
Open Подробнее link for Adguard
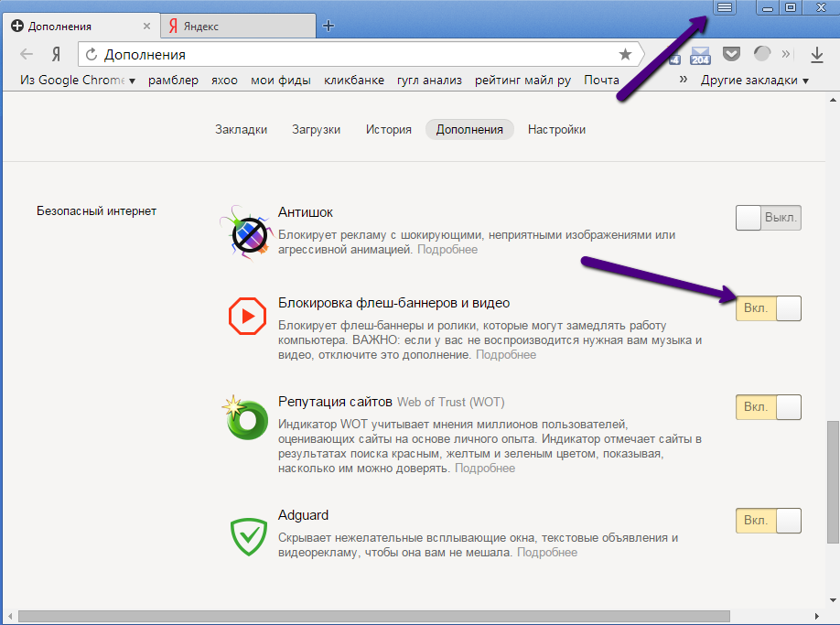(x=547, y=553)
